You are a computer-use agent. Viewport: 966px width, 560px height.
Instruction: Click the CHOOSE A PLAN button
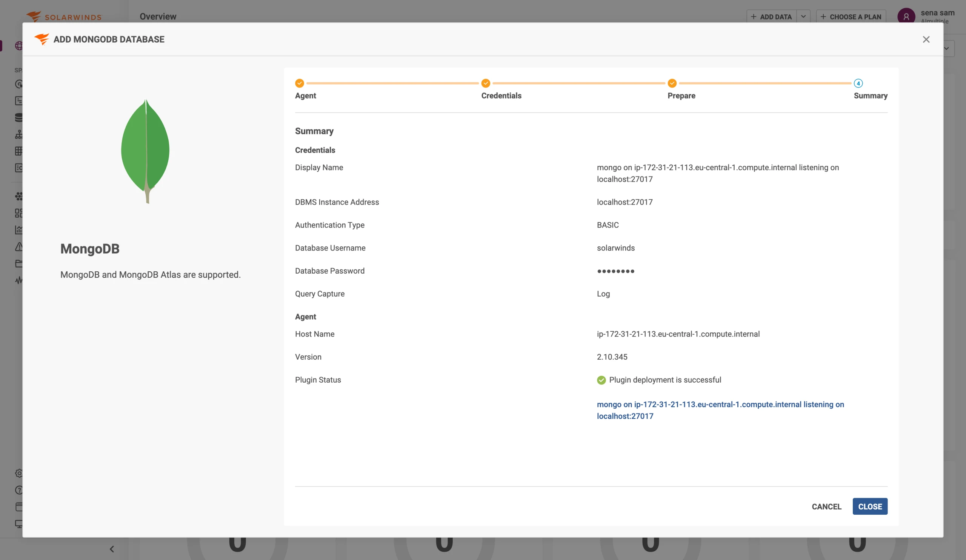point(851,17)
